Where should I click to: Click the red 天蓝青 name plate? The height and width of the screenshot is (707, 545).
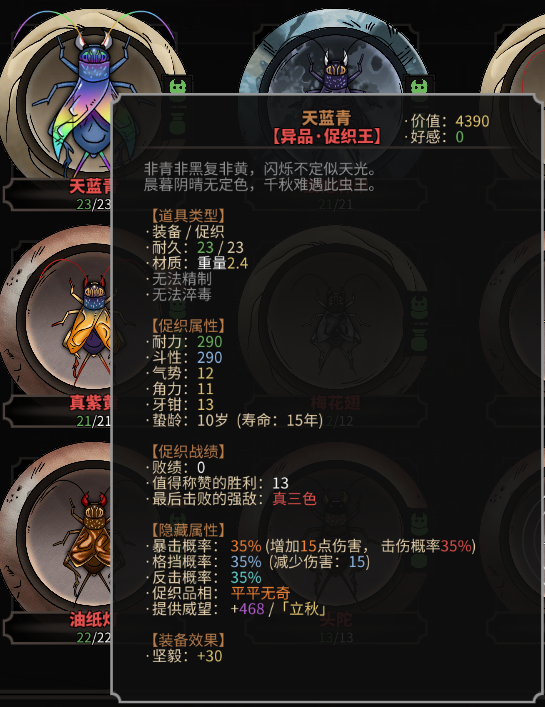click(90, 186)
